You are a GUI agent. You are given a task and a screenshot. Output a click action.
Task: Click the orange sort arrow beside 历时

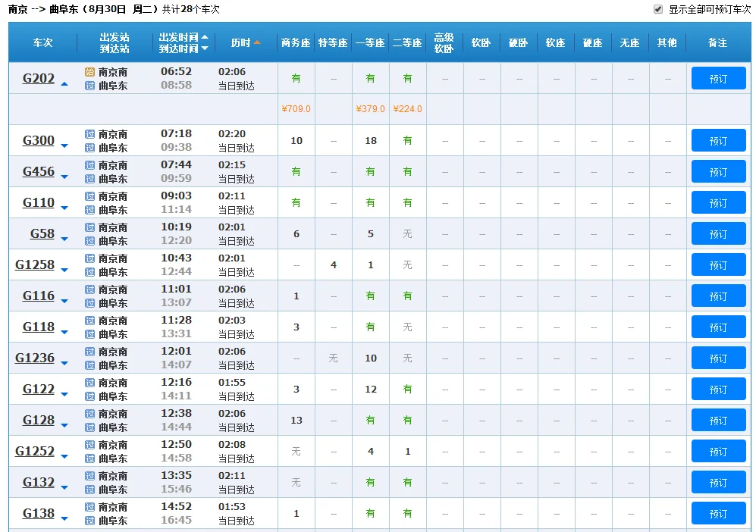pyautogui.click(x=257, y=43)
